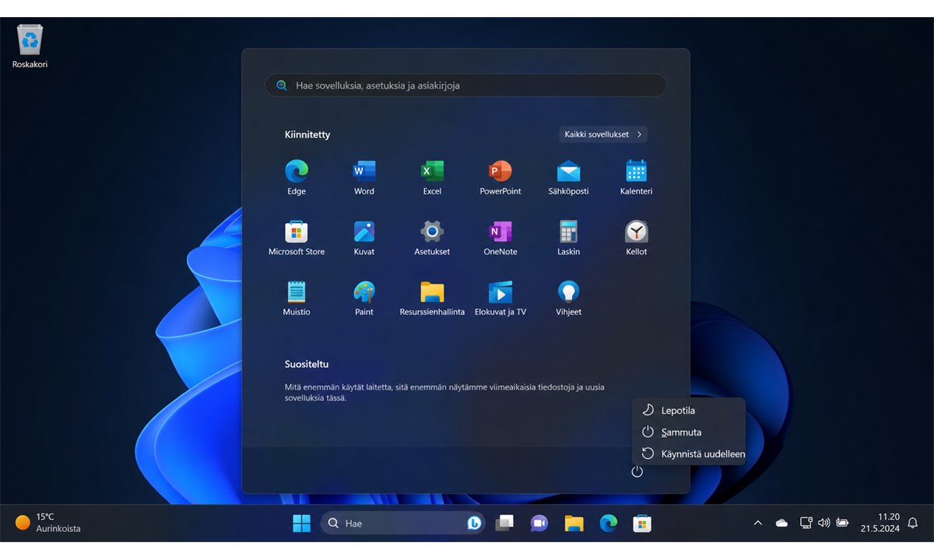Open the Roskakori recycle bin on desktop
934x560 pixels.
click(30, 47)
